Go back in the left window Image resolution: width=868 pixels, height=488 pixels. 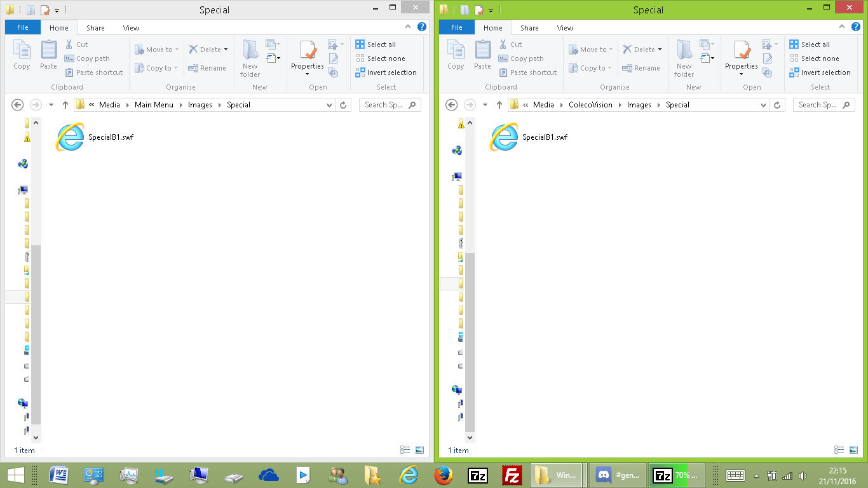pyautogui.click(x=18, y=105)
